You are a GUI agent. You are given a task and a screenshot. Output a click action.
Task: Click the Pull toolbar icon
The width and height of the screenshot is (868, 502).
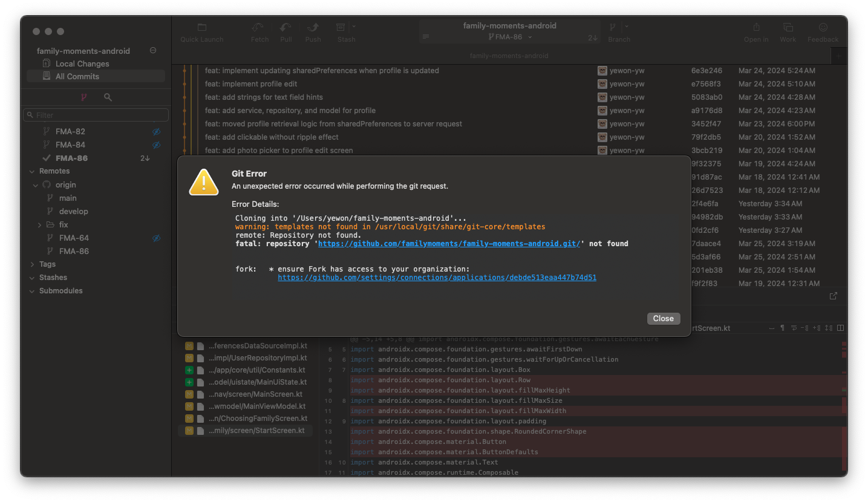click(x=286, y=27)
